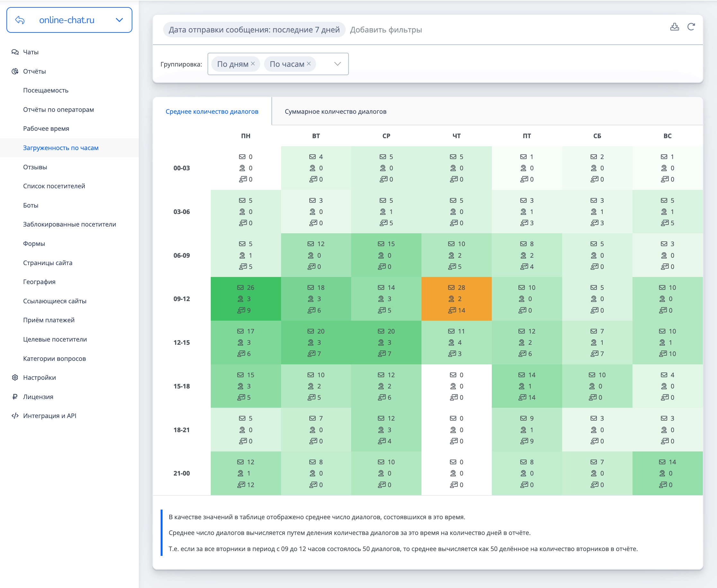Viewport: 717px width, 588px height.
Task: Open the online-chat.ru site selector chevron
Action: 119,20
